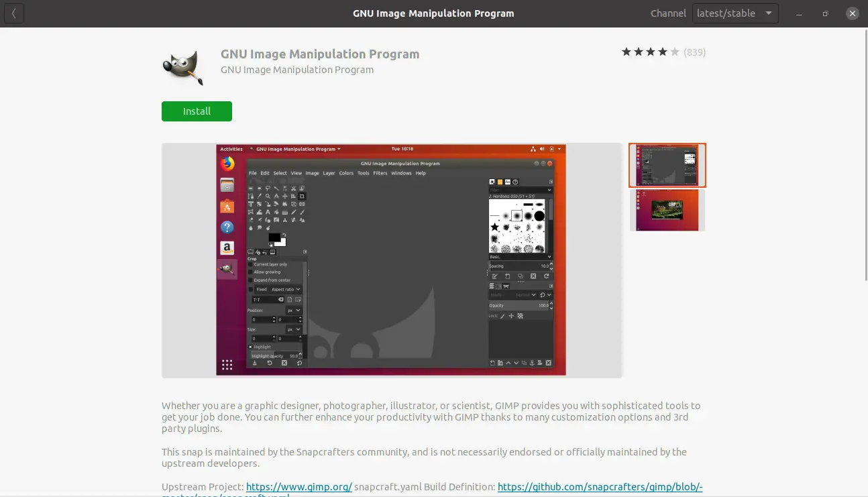Click the paragraph starting 'Whether you are a graphic designer'
868x497 pixels.
(431, 417)
